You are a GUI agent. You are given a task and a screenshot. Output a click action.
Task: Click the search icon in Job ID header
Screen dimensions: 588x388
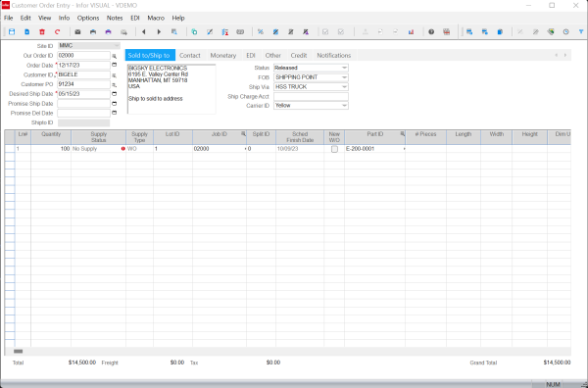(243, 134)
